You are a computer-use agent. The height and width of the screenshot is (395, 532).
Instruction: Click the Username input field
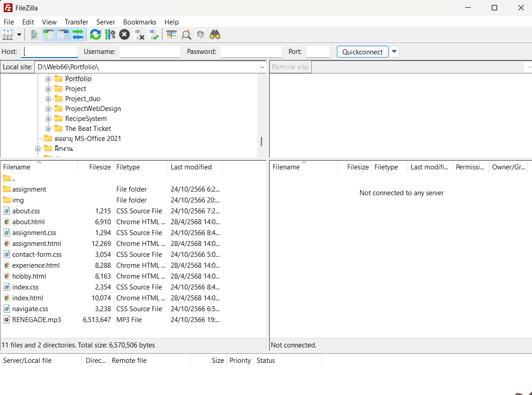click(x=150, y=52)
